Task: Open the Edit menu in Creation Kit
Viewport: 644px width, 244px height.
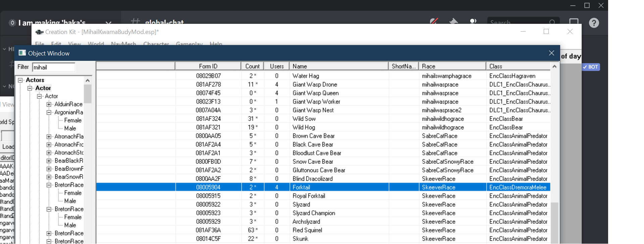Action: [x=56, y=44]
